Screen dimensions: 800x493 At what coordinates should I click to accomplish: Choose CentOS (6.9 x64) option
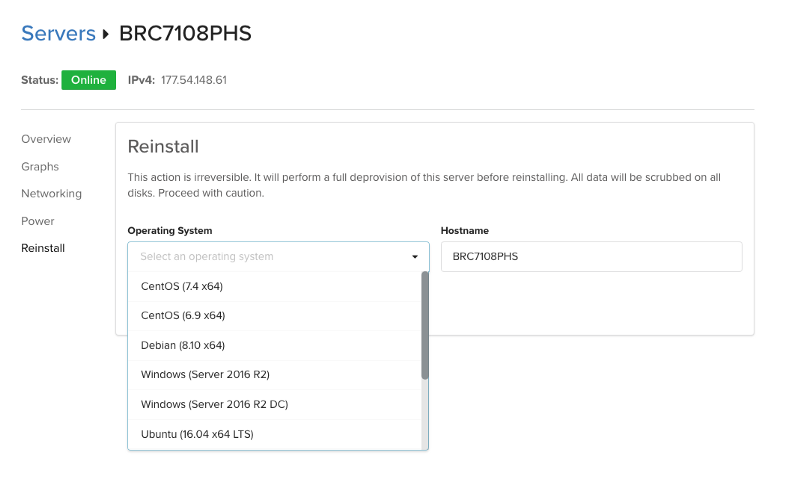pos(274,316)
